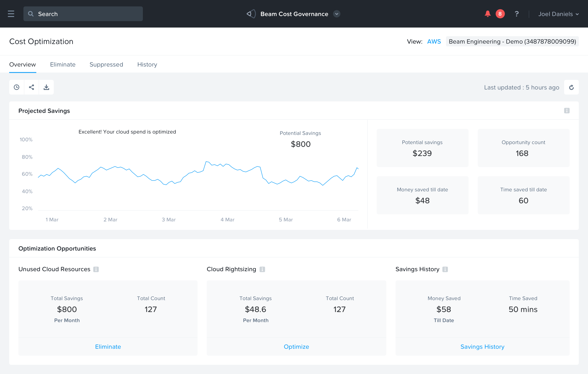Open the hamburger navigation menu
Viewport: 588px width, 374px height.
11,14
